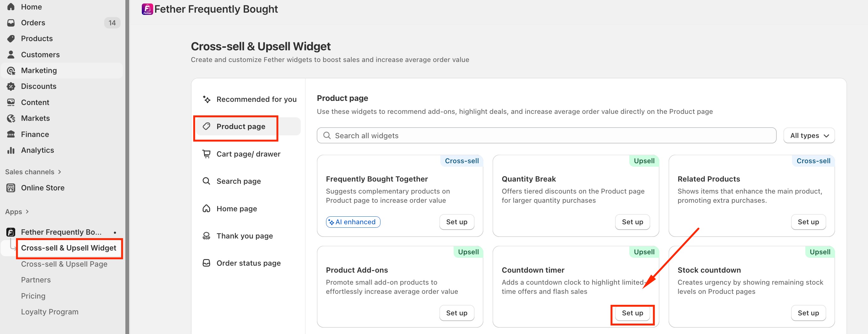The width and height of the screenshot is (868, 334).
Task: Set up the Quantity Break widget
Action: point(632,222)
